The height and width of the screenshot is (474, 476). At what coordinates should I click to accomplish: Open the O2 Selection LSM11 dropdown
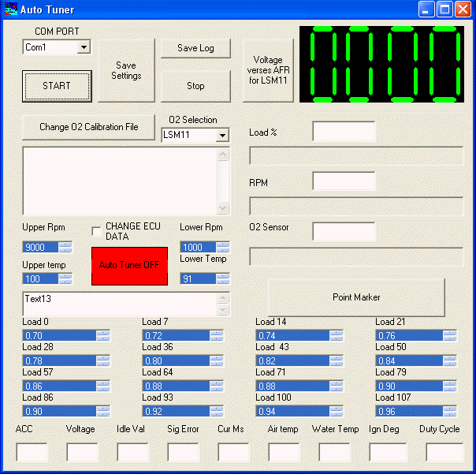[x=222, y=136]
